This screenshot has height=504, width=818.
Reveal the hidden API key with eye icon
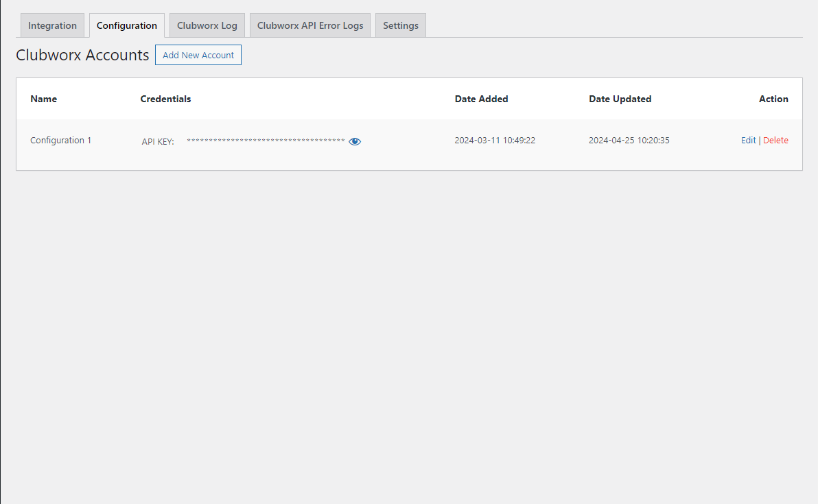355,141
